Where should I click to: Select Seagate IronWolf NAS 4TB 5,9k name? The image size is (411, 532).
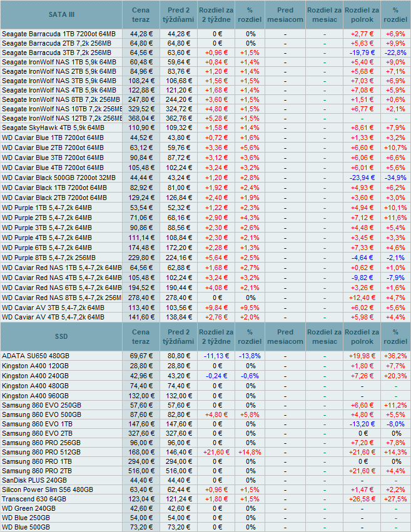click(59, 90)
